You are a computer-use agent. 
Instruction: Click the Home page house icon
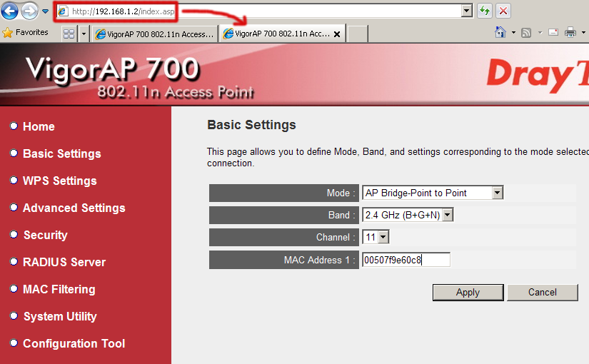point(500,32)
